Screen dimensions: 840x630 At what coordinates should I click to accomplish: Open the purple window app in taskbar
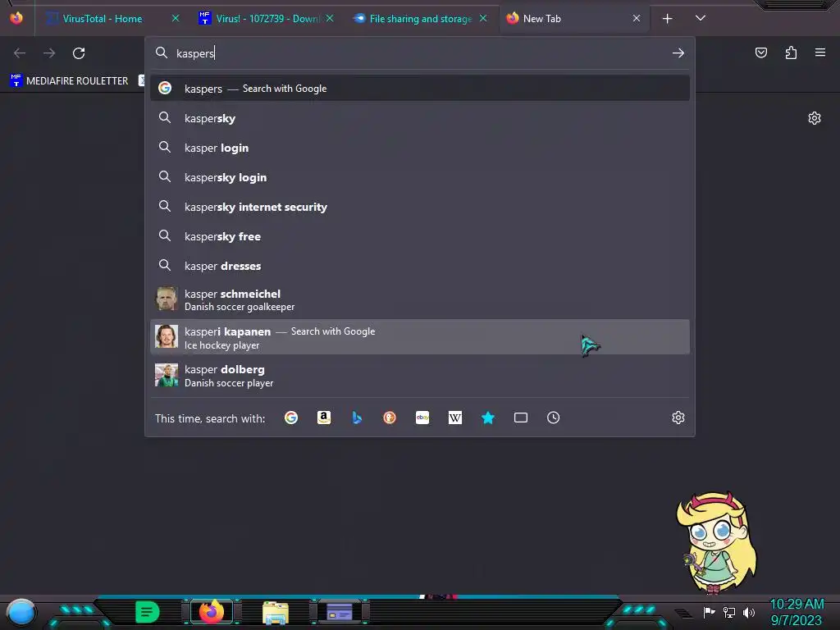tap(339, 612)
